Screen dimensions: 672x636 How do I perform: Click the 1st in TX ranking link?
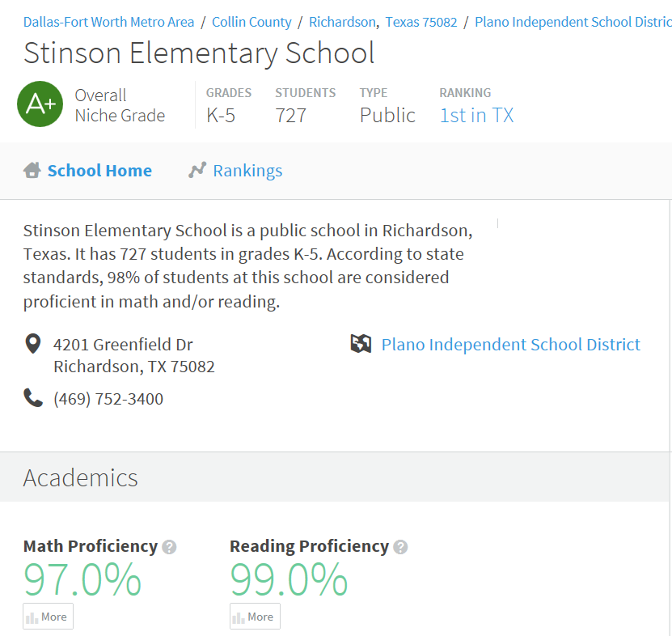pos(476,116)
